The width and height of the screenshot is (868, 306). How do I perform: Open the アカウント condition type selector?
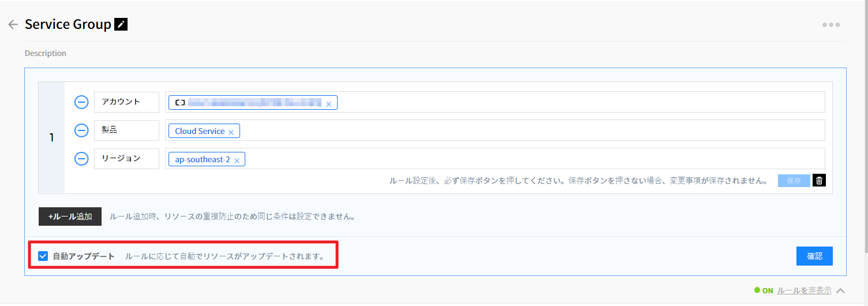126,102
